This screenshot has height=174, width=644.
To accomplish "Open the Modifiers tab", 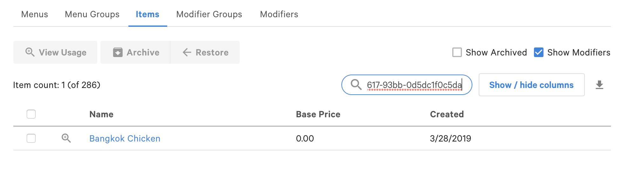I will pos(279,14).
